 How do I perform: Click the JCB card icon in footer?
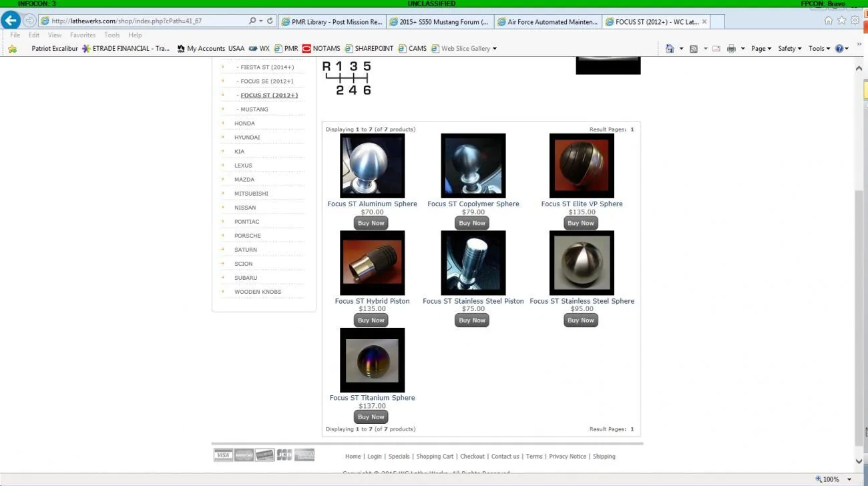284,455
